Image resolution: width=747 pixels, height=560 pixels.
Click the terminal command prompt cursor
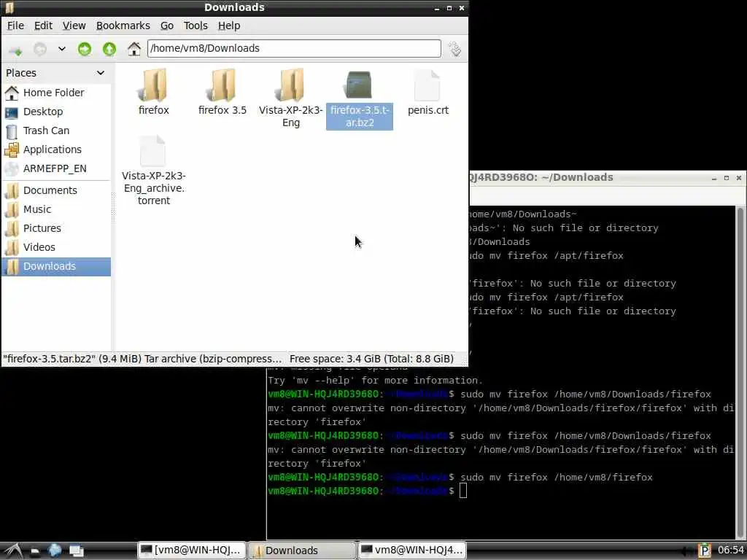463,491
